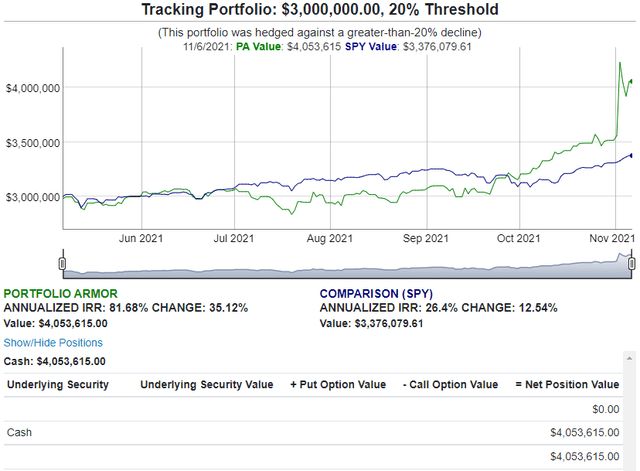Grab the right range selector handle
The height and width of the screenshot is (471, 640).
tap(631, 264)
